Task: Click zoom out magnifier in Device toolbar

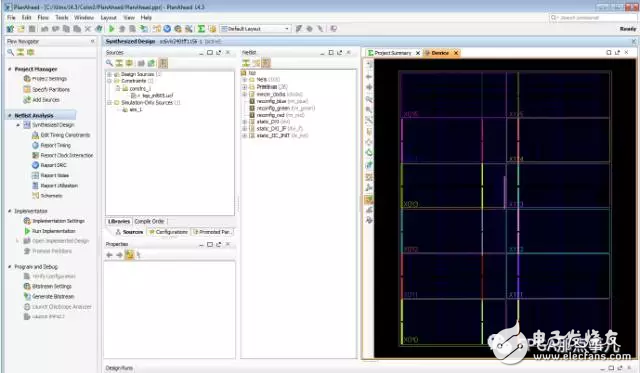Action: pyautogui.click(x=369, y=110)
